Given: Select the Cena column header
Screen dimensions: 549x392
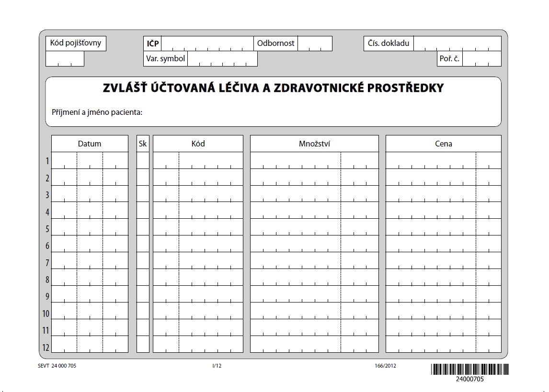Looking at the screenshot, I should (443, 144).
